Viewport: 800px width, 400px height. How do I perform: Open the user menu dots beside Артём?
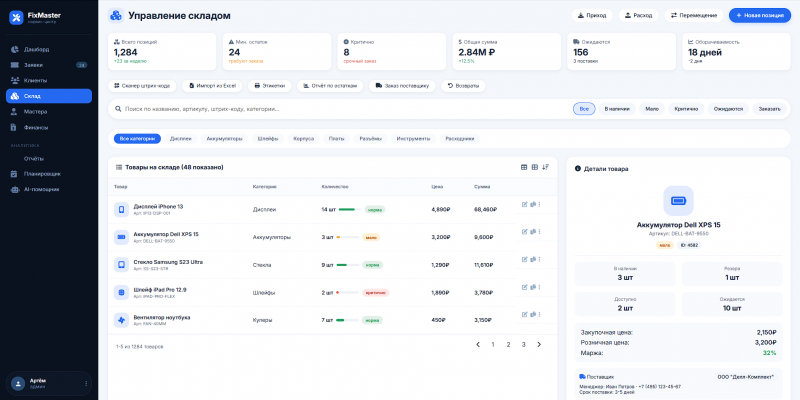point(86,384)
